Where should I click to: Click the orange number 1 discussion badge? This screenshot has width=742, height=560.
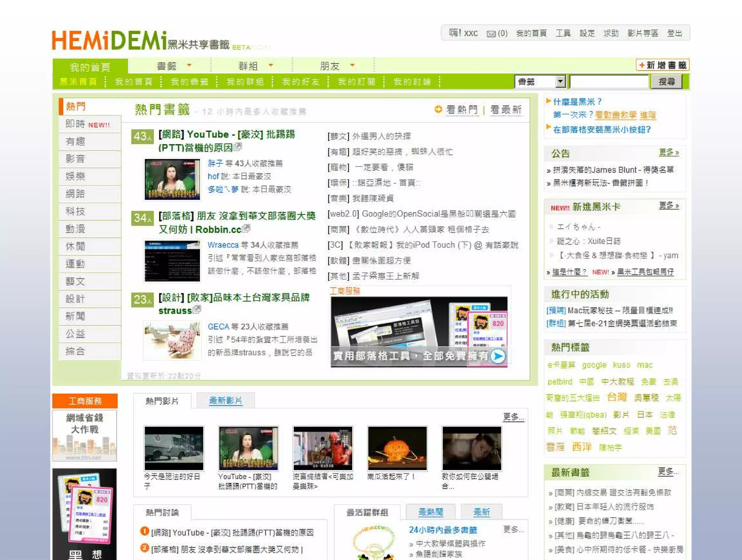coord(144,531)
